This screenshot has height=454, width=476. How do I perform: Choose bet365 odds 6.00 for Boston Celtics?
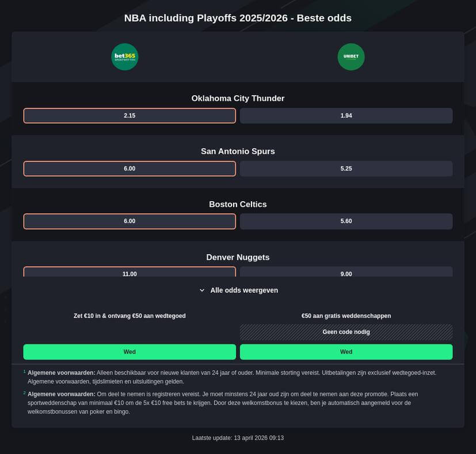pyautogui.click(x=130, y=221)
